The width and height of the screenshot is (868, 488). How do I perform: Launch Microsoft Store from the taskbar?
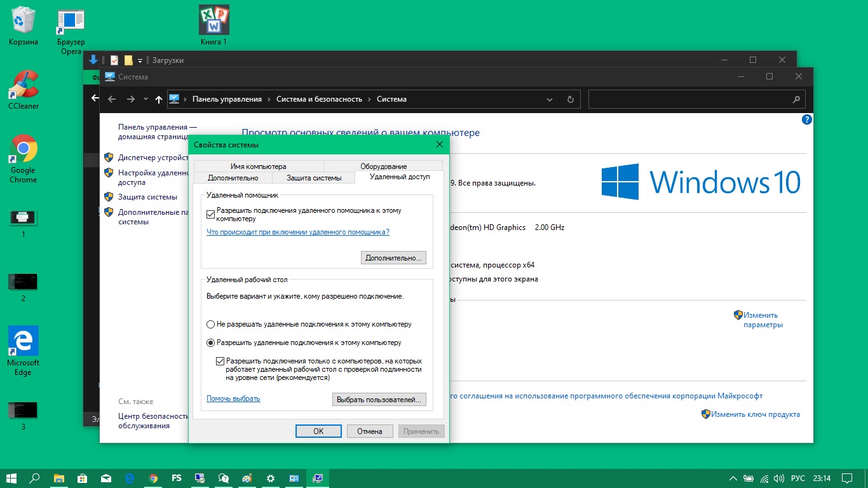point(83,478)
